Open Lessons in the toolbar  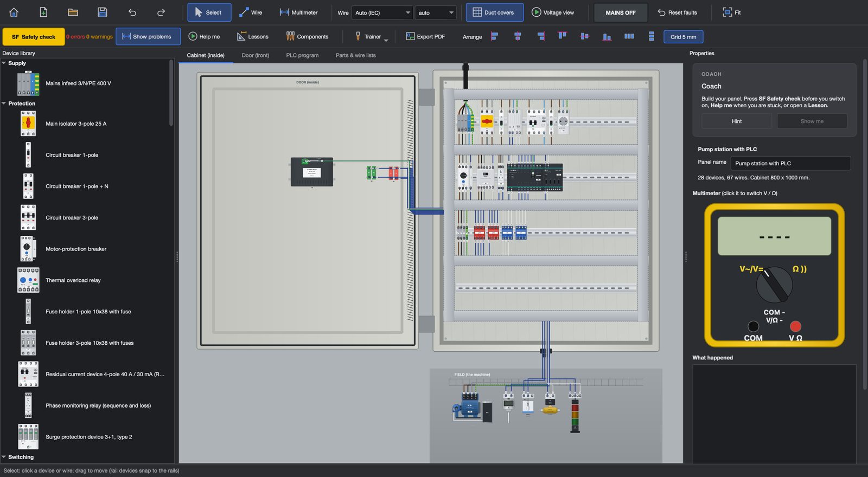253,37
